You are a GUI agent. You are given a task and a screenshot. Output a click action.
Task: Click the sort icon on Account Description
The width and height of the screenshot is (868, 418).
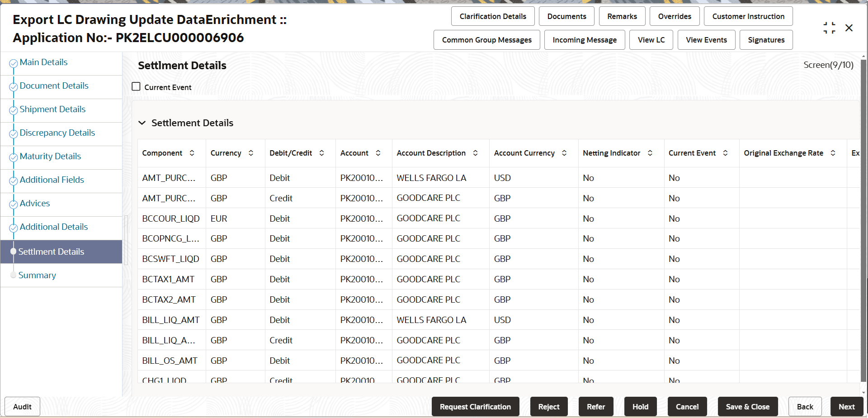pyautogui.click(x=475, y=153)
